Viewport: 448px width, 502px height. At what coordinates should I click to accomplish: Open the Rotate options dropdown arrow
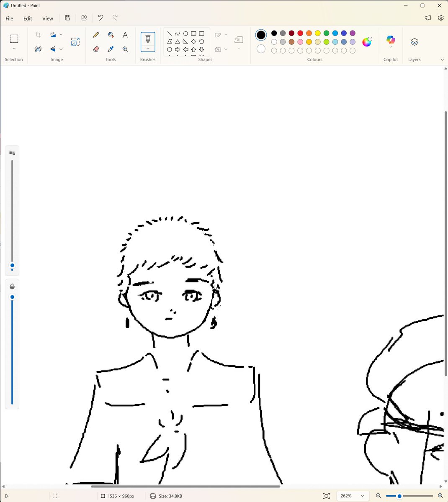point(61,35)
